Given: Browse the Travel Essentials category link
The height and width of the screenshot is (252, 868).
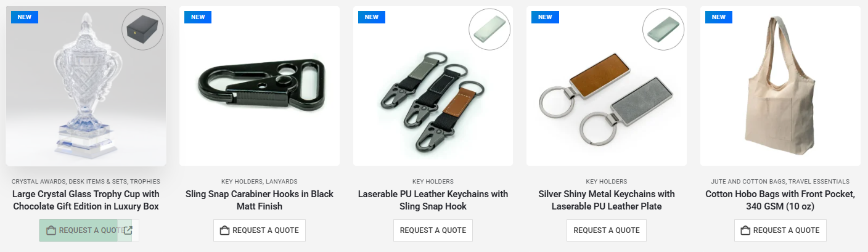Looking at the screenshot, I should tap(819, 182).
